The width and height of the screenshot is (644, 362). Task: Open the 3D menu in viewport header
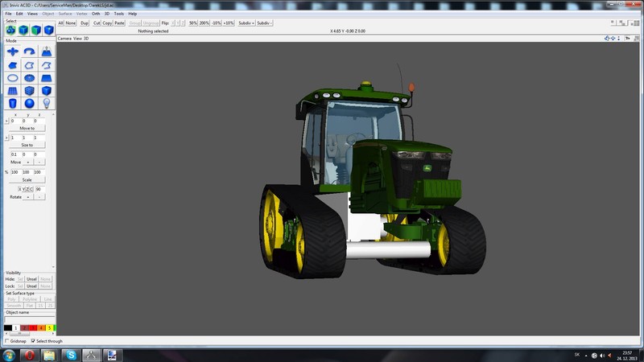86,38
